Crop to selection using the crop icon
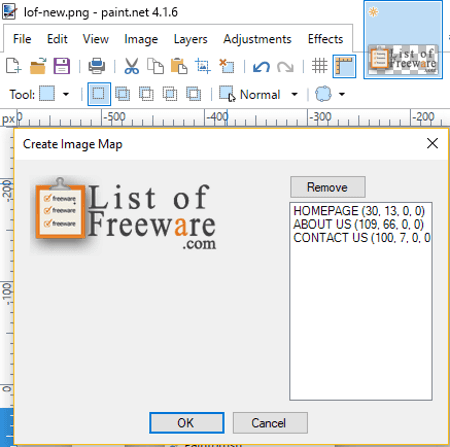Viewport: 450px width, 447px height. coord(203,66)
